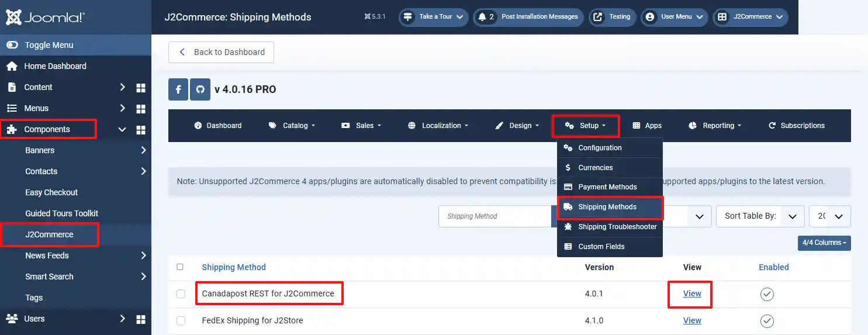Open the Take a Tour dropdown

click(434, 17)
